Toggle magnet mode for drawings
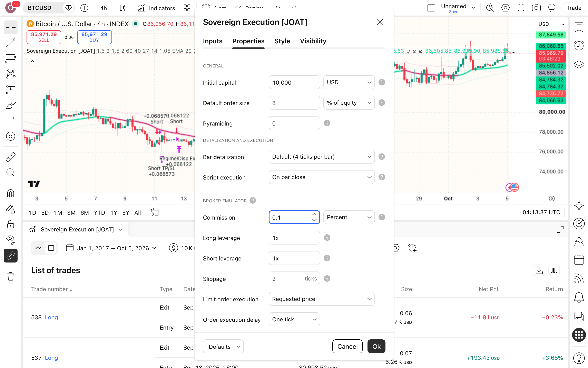 (10, 193)
